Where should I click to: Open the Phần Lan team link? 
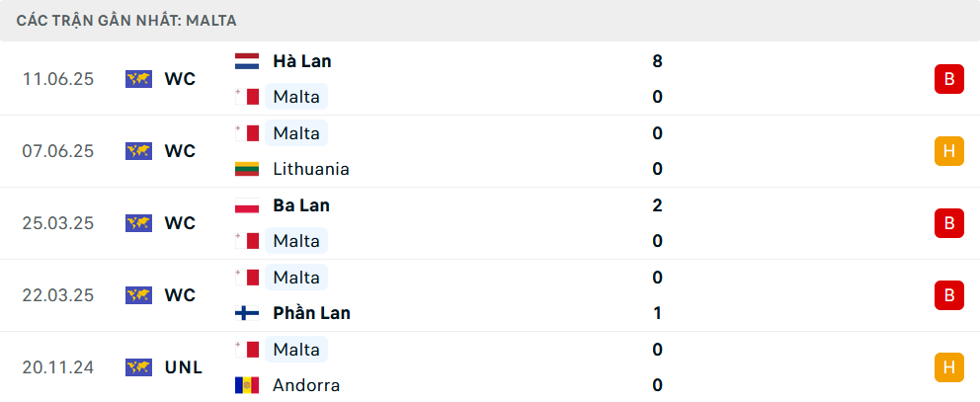click(x=311, y=313)
